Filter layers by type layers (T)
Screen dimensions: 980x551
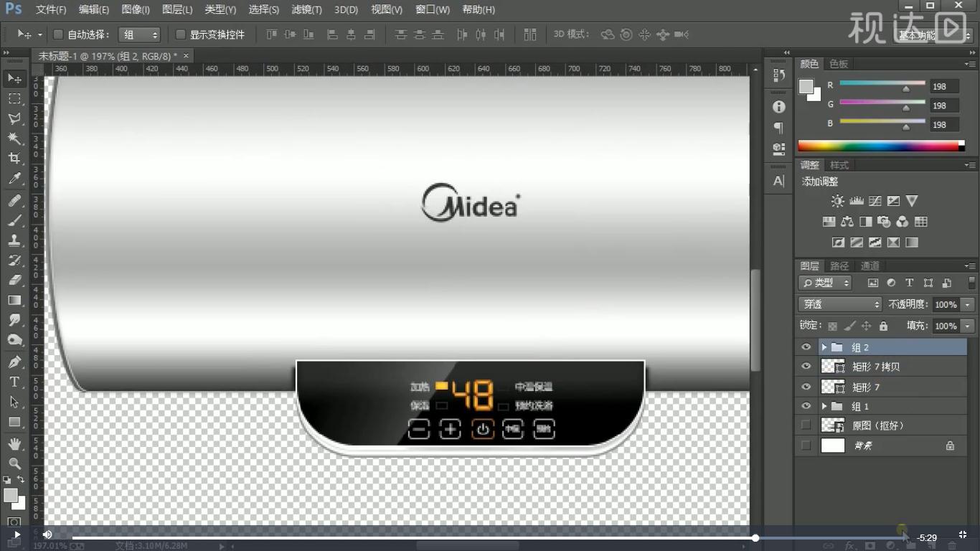(909, 283)
